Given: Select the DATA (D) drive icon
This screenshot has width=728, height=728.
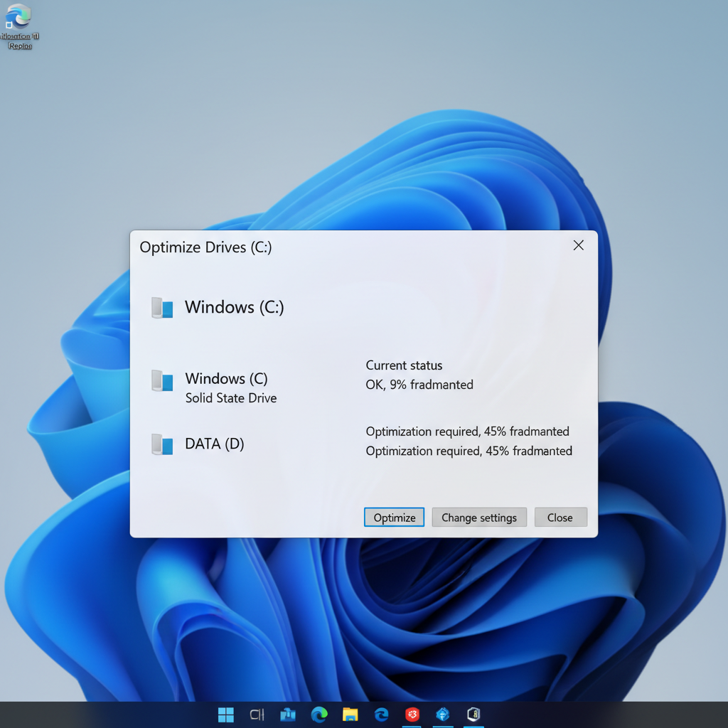Looking at the screenshot, I should 162,444.
